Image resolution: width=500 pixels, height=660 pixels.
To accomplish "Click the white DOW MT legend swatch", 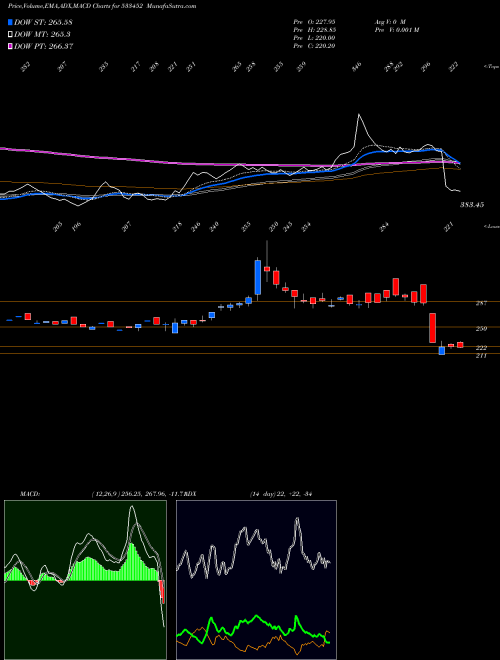I will 10,35.
